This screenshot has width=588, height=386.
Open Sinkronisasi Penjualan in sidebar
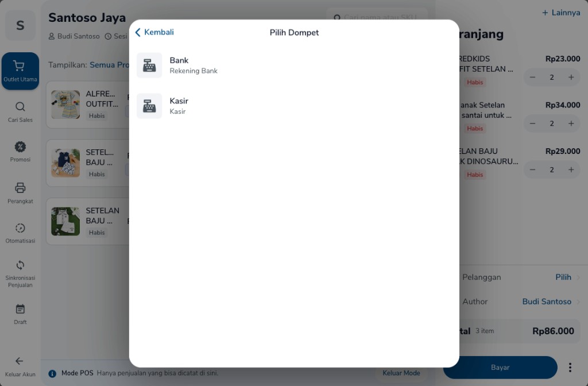click(20, 274)
